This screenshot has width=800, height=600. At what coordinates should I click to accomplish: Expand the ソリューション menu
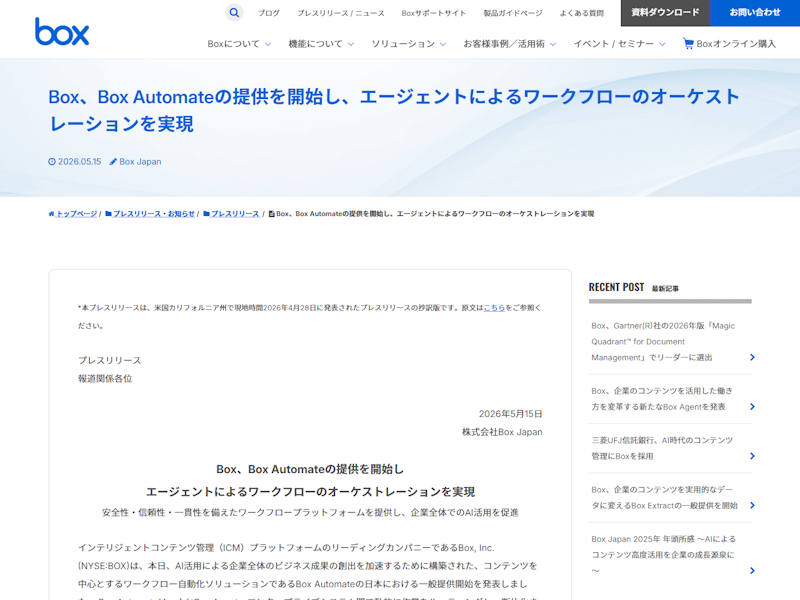[x=408, y=44]
